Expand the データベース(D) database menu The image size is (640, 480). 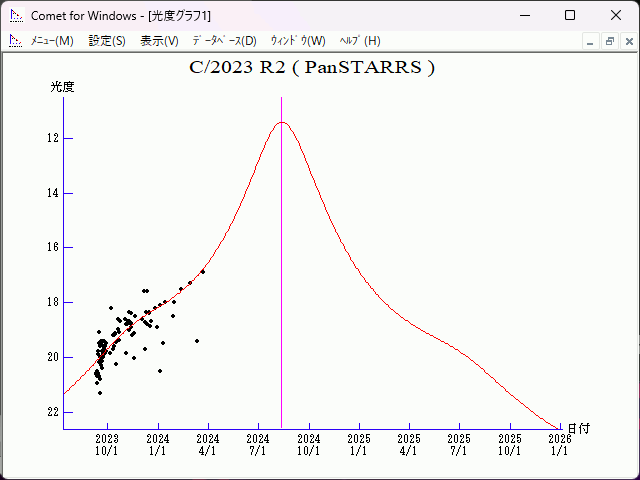point(224,41)
